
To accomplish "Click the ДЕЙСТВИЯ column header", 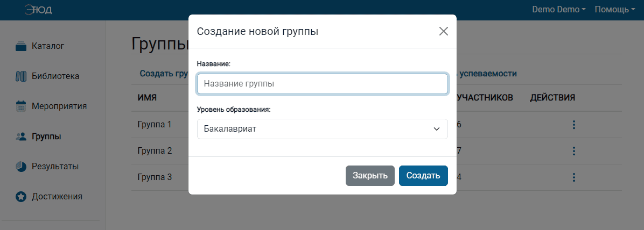I will coord(552,98).
